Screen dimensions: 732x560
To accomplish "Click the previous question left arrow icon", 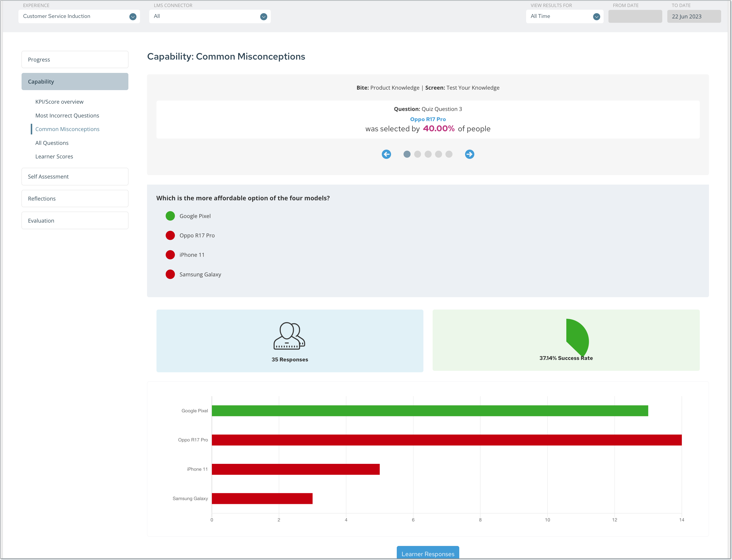I will pos(386,154).
